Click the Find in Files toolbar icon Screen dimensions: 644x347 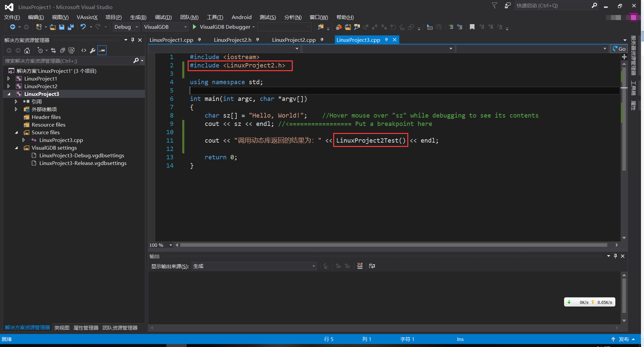coord(320,27)
